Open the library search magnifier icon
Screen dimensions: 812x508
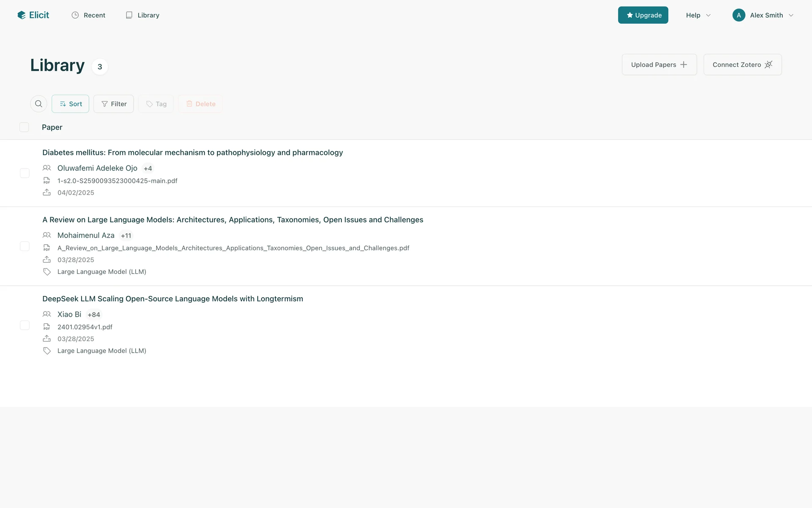38,104
